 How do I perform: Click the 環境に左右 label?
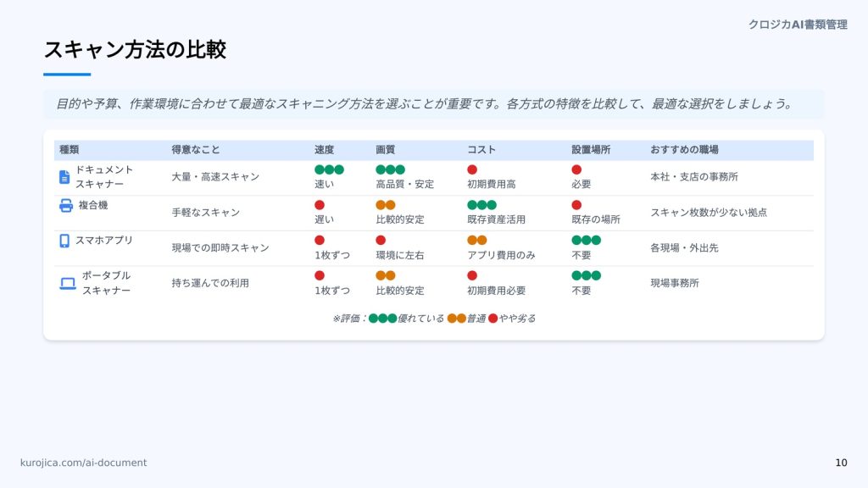[400, 255]
